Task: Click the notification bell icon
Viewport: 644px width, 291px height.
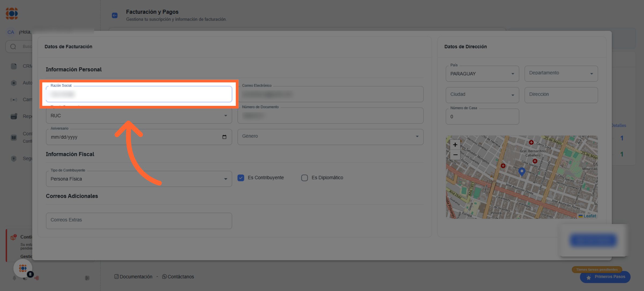Action: [x=14, y=278]
